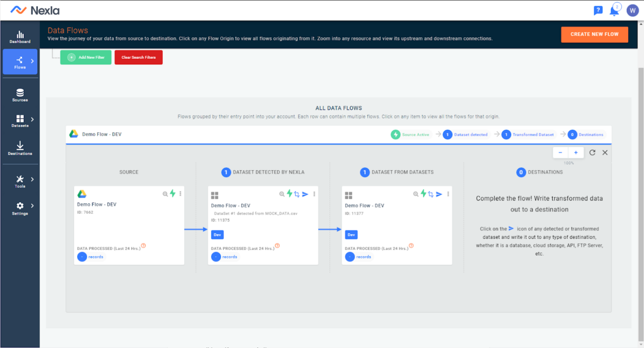The image size is (644, 348).
Task: Click the send-to-destination arrow on Dataset 11377
Action: pos(439,193)
